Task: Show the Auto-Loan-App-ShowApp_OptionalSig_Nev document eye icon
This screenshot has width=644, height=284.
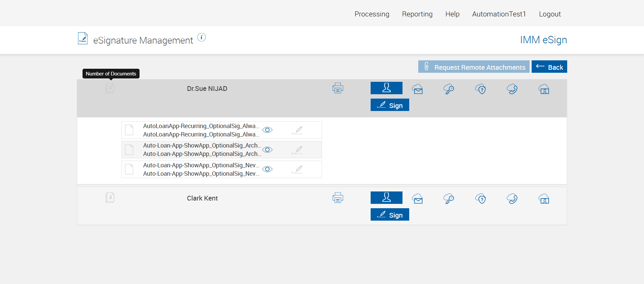Action: point(267,169)
